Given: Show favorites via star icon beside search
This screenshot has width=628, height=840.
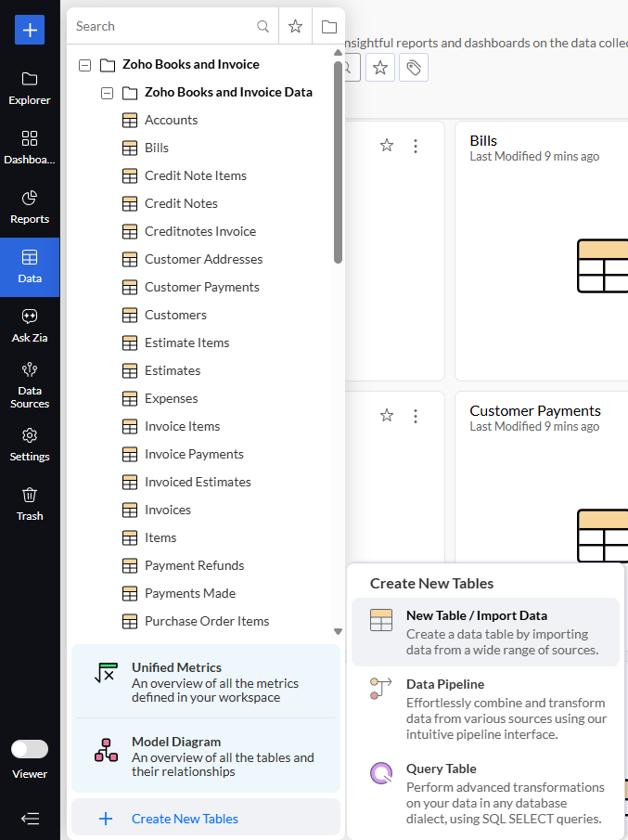Looking at the screenshot, I should [x=295, y=26].
